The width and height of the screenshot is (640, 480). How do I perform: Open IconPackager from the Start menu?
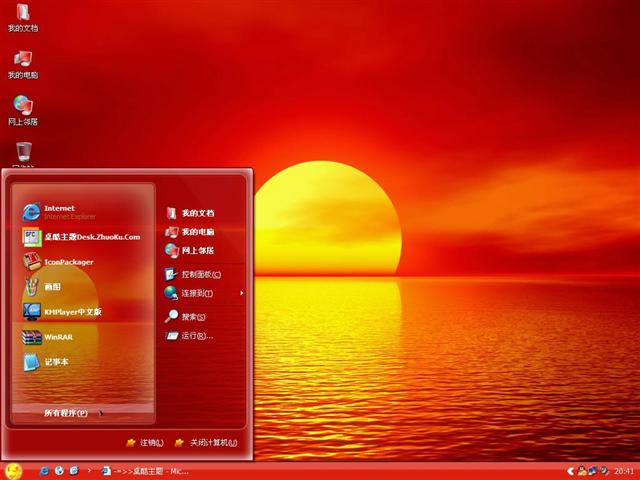(58, 262)
